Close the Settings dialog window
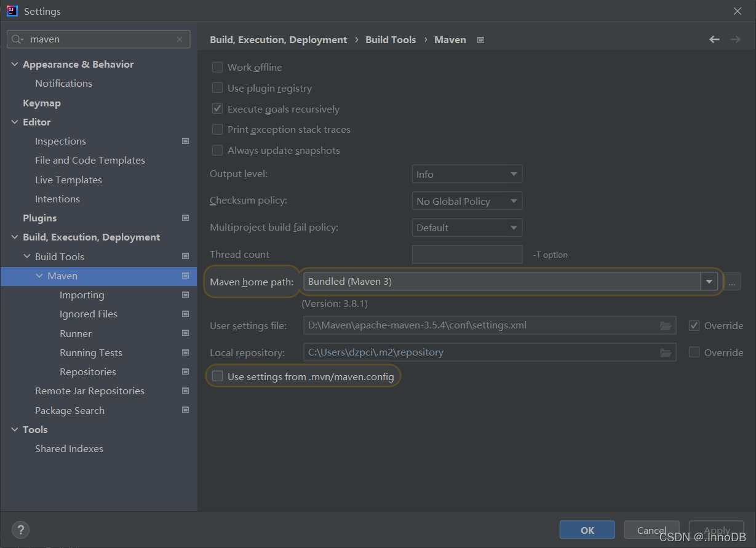756x548 pixels. 737,11
